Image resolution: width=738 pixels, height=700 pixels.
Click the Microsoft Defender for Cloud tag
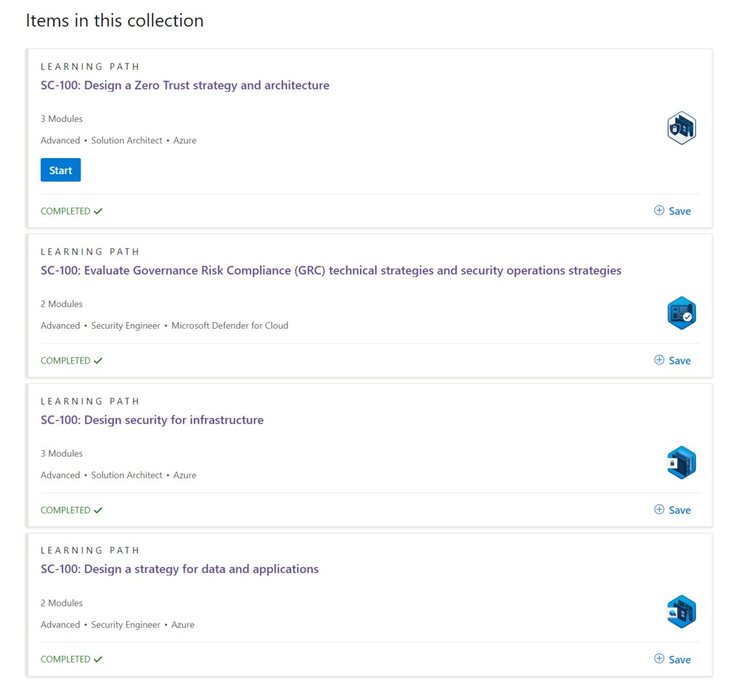click(x=230, y=325)
